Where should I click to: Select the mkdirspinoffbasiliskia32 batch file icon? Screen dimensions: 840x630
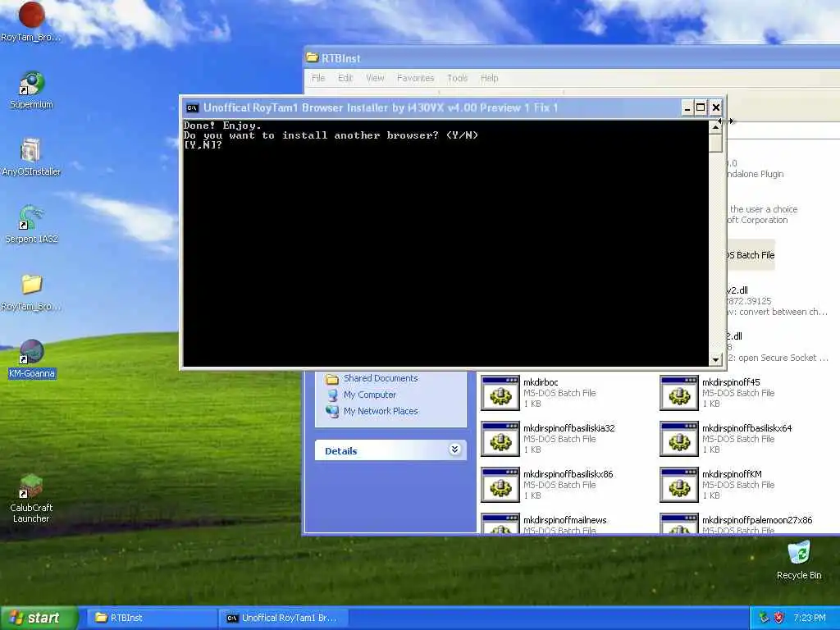(x=500, y=439)
